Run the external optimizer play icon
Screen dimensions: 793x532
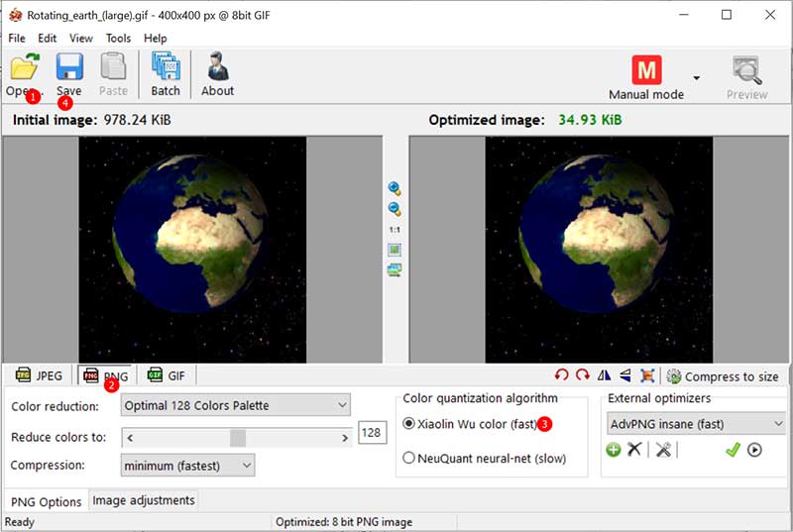click(754, 449)
